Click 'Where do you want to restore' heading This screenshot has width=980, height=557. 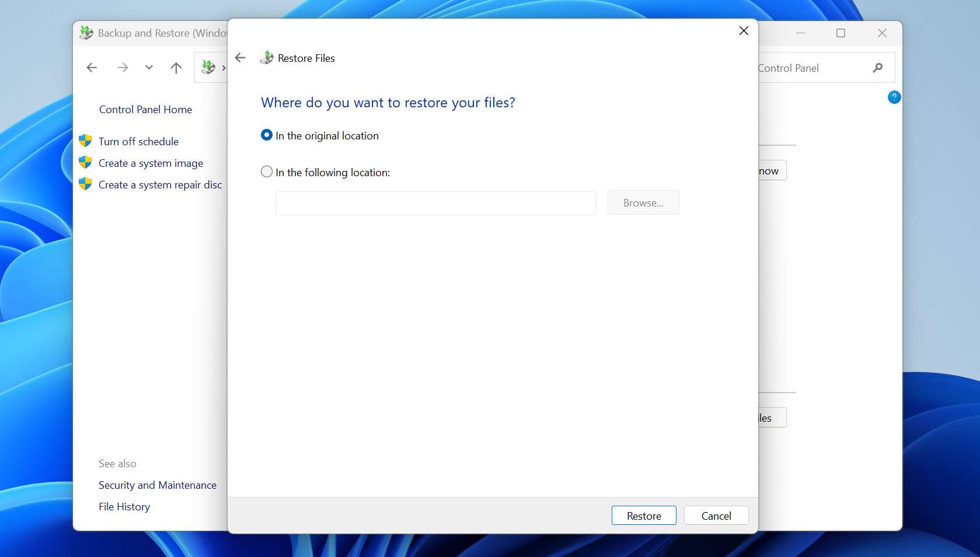pyautogui.click(x=388, y=103)
